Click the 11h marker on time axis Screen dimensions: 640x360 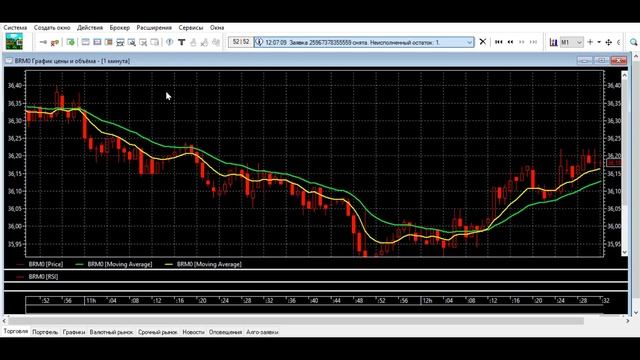(91, 301)
